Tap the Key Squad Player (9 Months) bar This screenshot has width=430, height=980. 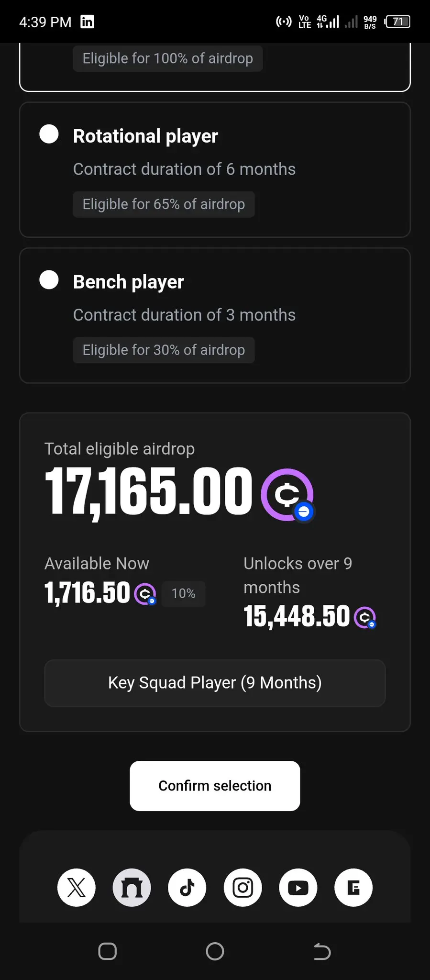pyautogui.click(x=215, y=683)
